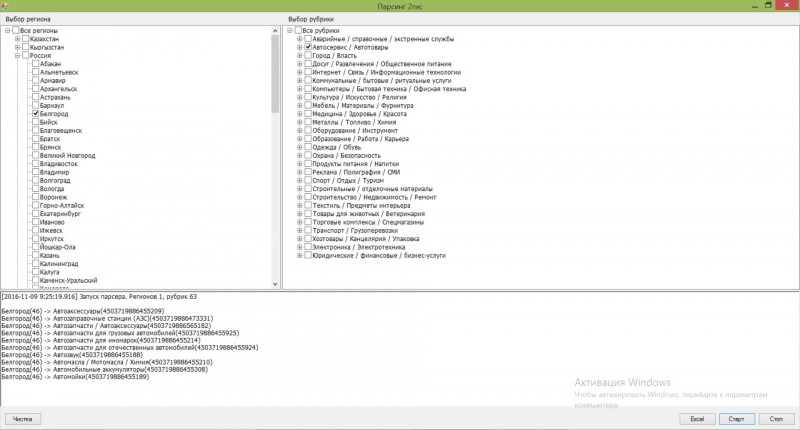The width and height of the screenshot is (800, 430).
Task: Select the Калининград region row
Action: (59, 264)
